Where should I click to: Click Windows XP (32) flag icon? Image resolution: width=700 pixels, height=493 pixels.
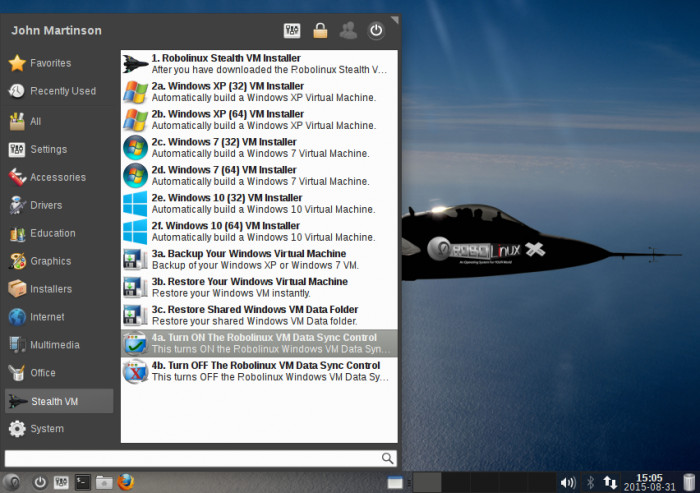[x=135, y=92]
